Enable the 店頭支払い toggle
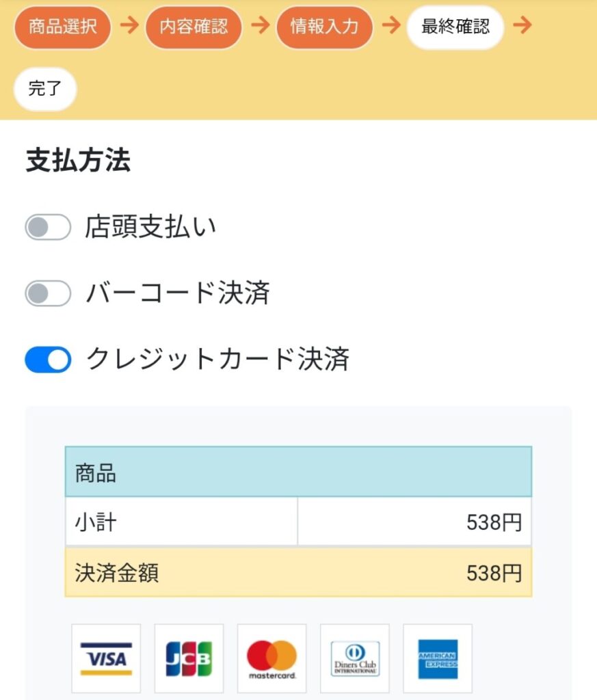 pyautogui.click(x=48, y=227)
